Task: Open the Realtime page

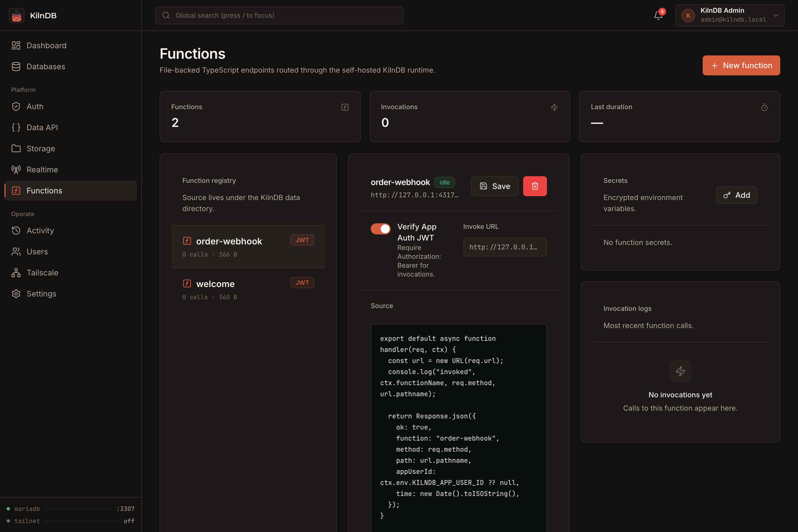Action: click(x=71, y=170)
